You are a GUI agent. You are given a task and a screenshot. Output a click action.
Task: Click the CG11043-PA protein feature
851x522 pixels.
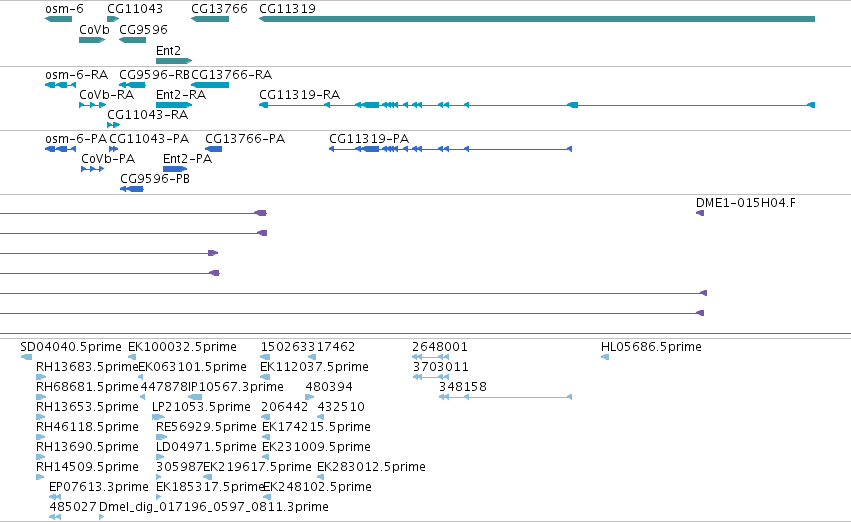click(x=113, y=149)
